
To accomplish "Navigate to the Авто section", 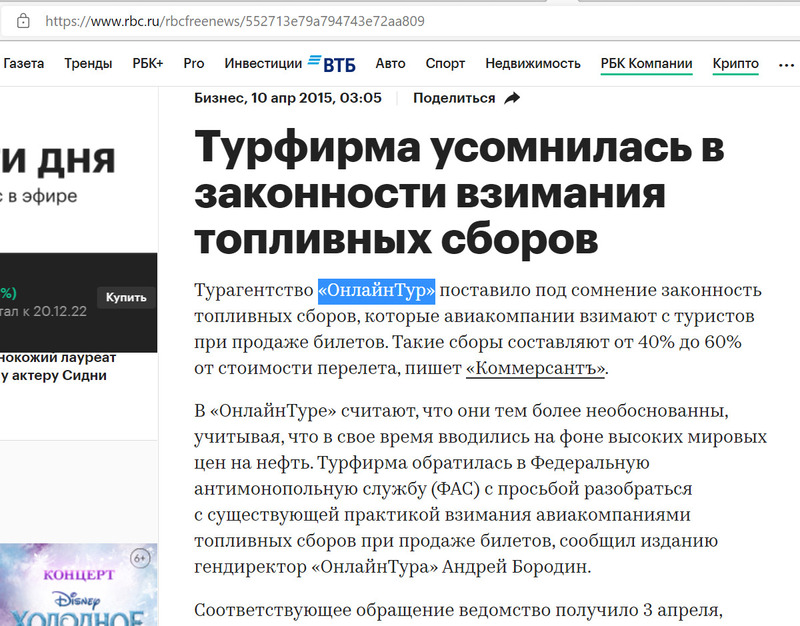I will (x=390, y=63).
